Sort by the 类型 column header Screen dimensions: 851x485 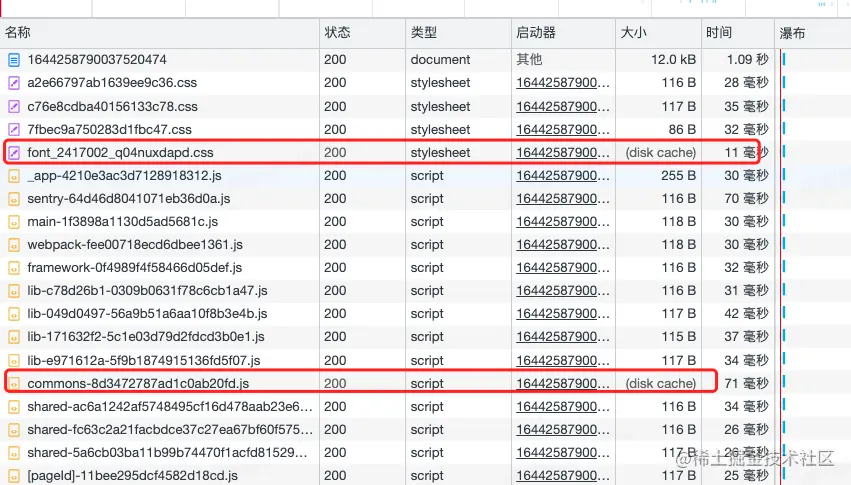(459, 33)
